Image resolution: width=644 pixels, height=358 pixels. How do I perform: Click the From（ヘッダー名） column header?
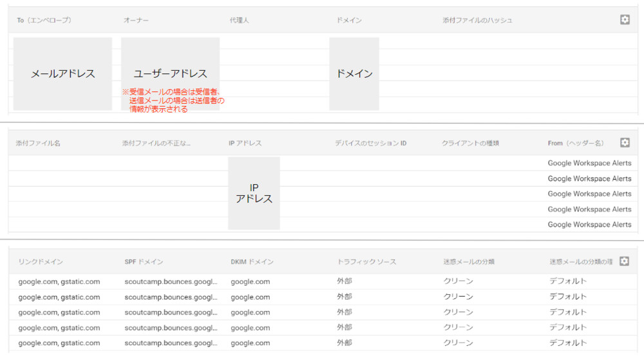[575, 143]
